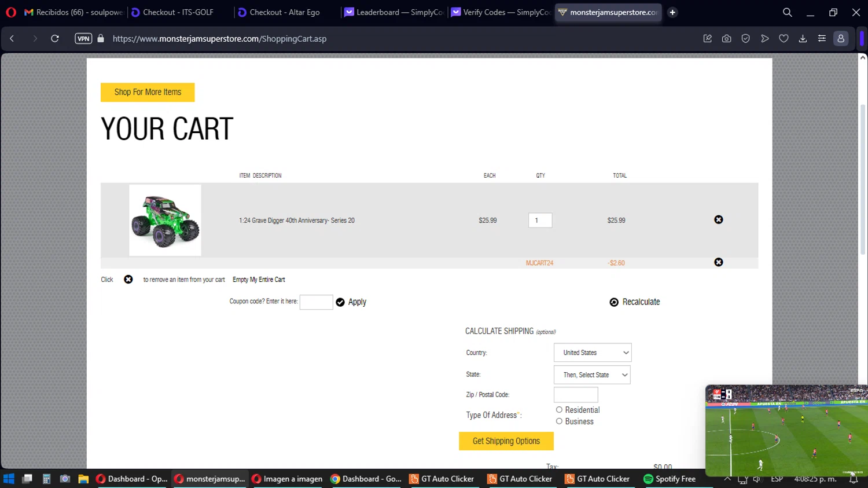The width and height of the screenshot is (868, 488).
Task: Open the profile account icon
Action: pyautogui.click(x=841, y=39)
